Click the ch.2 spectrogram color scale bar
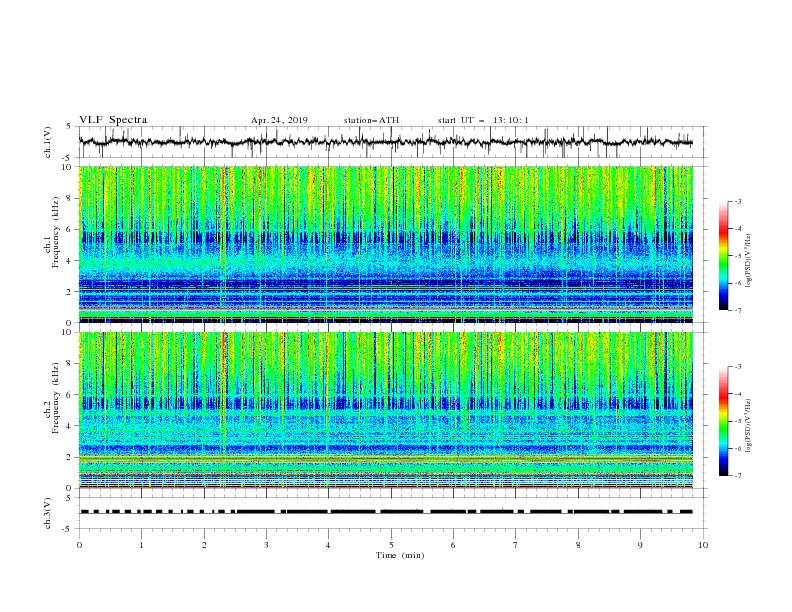This screenshot has height=612, width=792. (x=723, y=421)
